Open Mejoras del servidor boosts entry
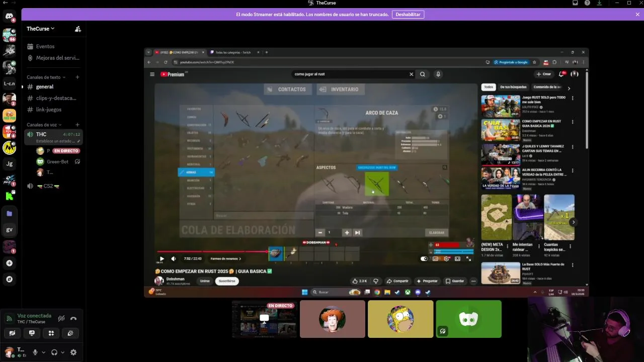The width and height of the screenshot is (644, 362). tap(53, 58)
